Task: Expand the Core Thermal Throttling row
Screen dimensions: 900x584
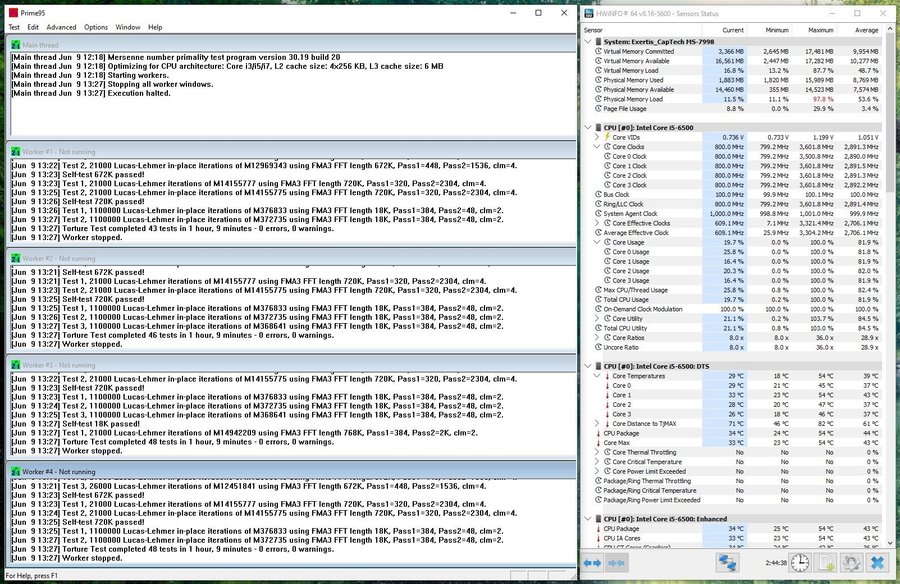Action: [x=597, y=452]
